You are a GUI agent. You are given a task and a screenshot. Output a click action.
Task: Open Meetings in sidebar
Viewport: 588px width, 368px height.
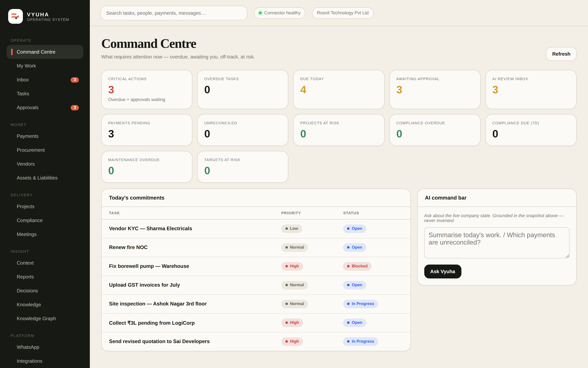[45, 234]
